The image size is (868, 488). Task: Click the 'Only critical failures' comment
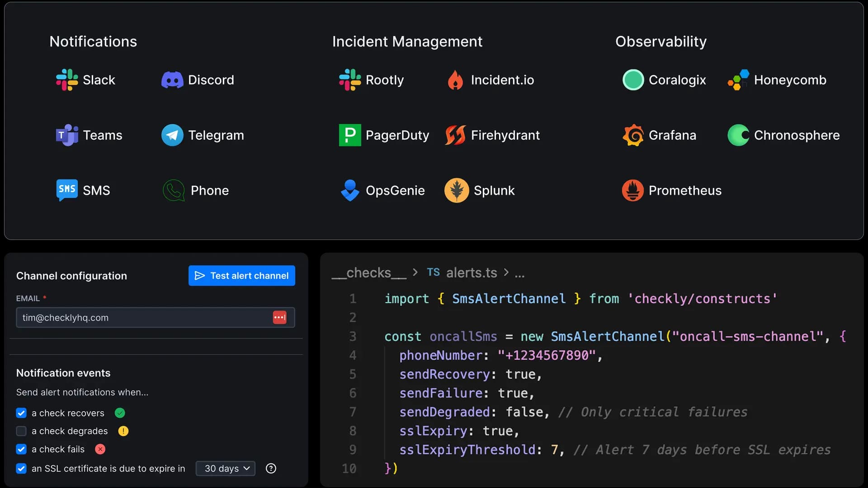click(652, 412)
